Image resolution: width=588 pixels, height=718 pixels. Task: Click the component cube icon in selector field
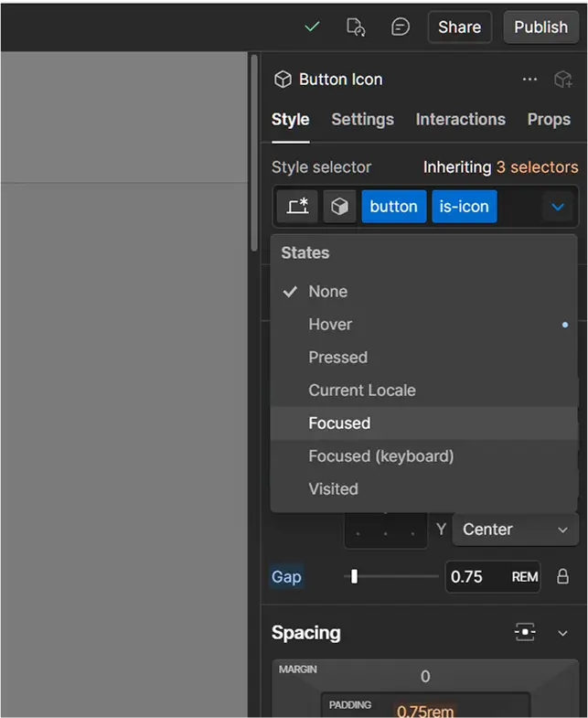pyautogui.click(x=339, y=207)
